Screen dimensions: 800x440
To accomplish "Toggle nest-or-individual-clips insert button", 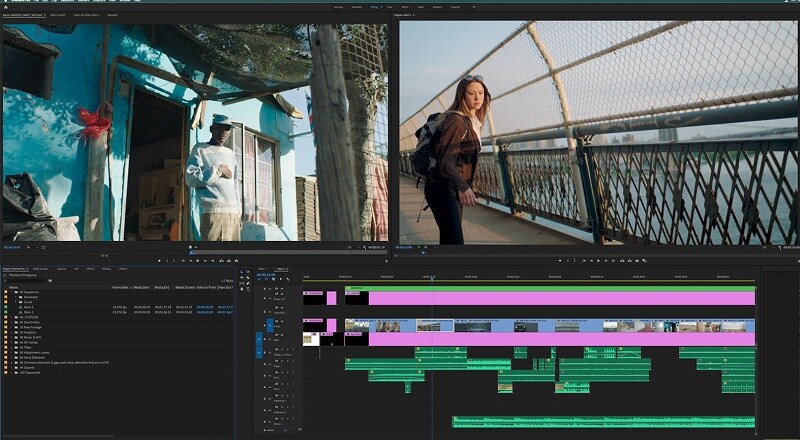I will click(259, 279).
